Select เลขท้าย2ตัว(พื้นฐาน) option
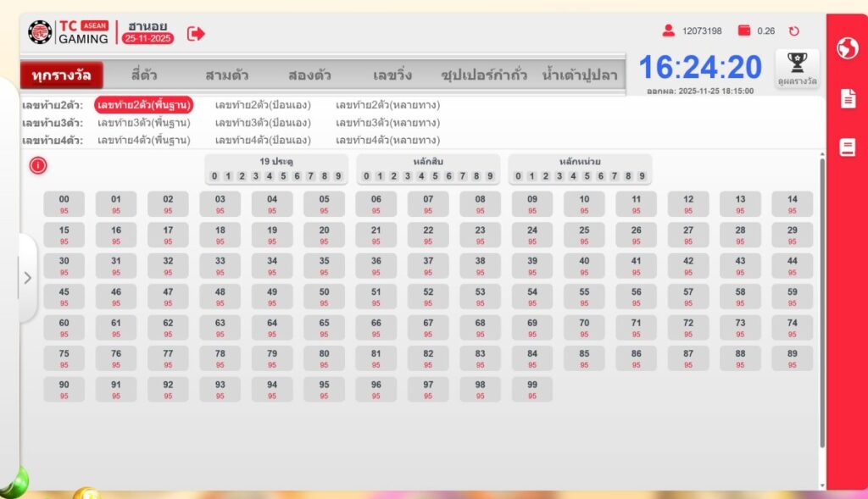This screenshot has width=868, height=499. (144, 105)
